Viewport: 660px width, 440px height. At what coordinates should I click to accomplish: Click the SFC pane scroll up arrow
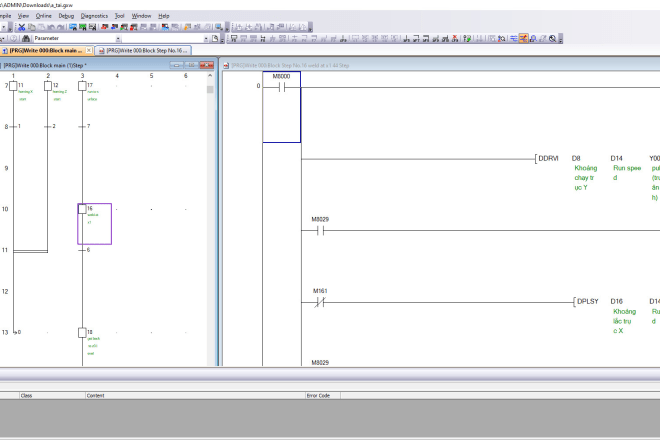click(210, 76)
